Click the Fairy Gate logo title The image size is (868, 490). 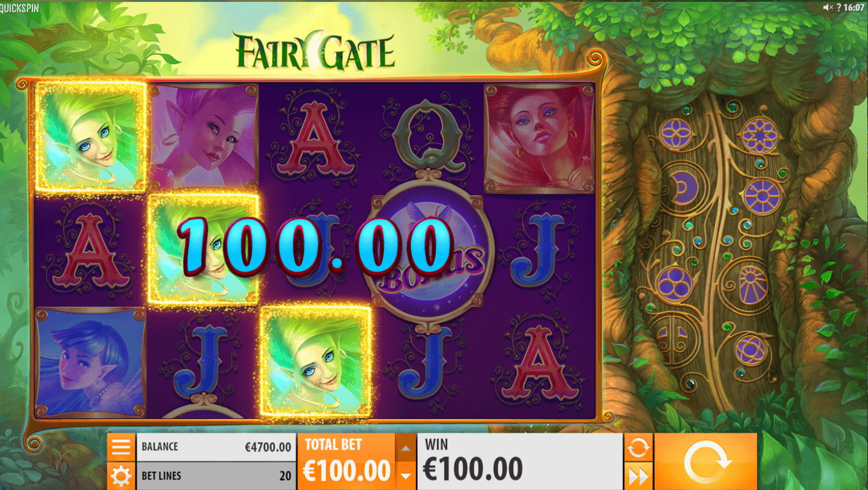pyautogui.click(x=314, y=51)
